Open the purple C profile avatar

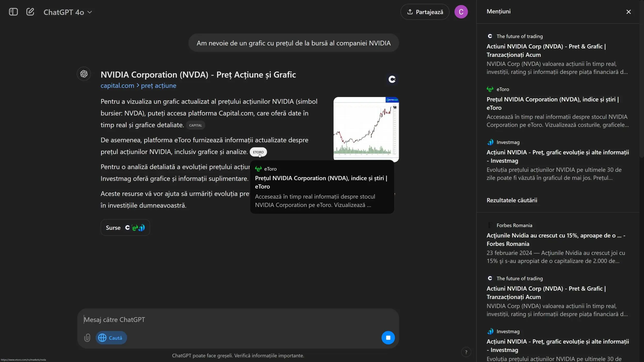461,12
